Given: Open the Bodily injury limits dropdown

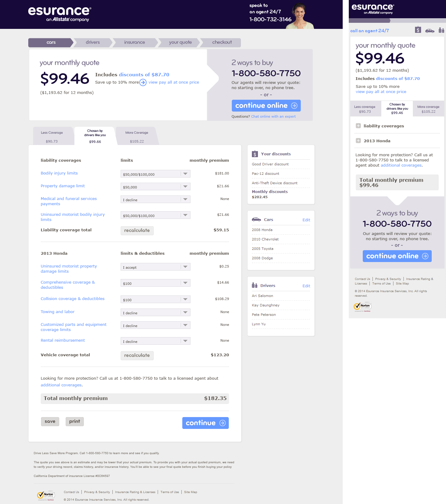Looking at the screenshot, I should pos(155,174).
